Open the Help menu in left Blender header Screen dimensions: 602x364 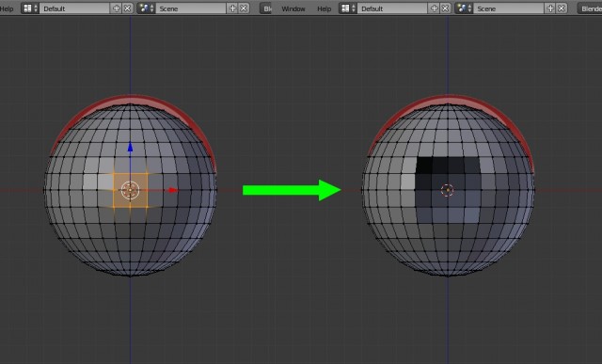[7, 8]
